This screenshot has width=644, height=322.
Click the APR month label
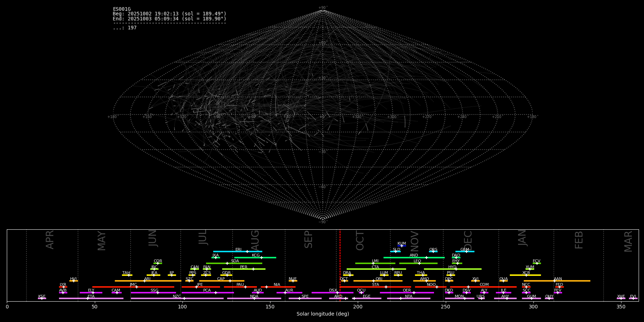point(50,240)
